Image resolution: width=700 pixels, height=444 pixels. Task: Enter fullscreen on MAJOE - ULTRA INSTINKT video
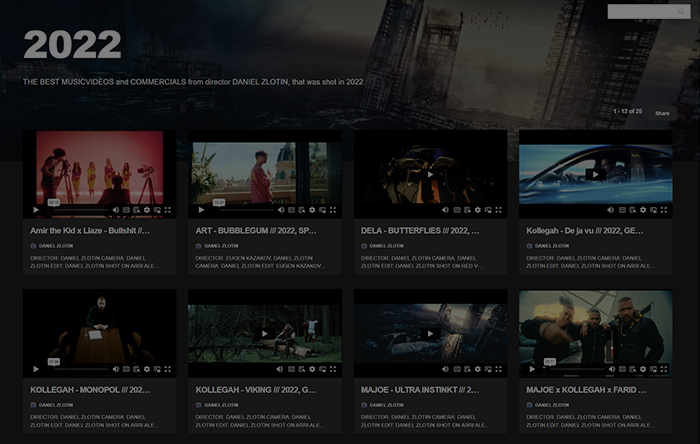[x=498, y=369]
